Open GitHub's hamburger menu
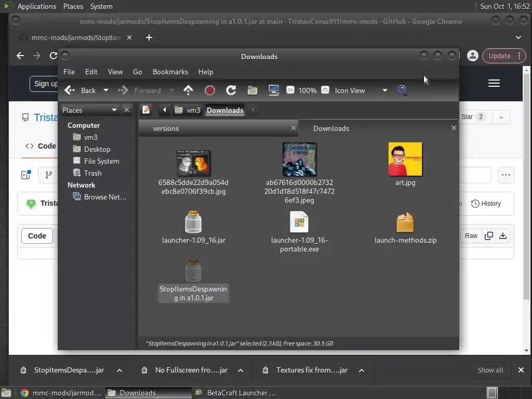The height and width of the screenshot is (399, 532). pyautogui.click(x=494, y=83)
